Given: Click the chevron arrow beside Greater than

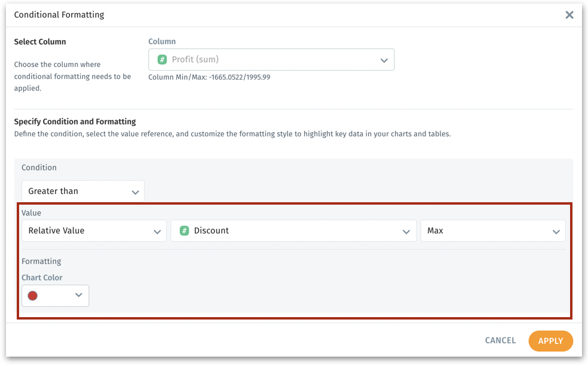Looking at the screenshot, I should point(135,192).
